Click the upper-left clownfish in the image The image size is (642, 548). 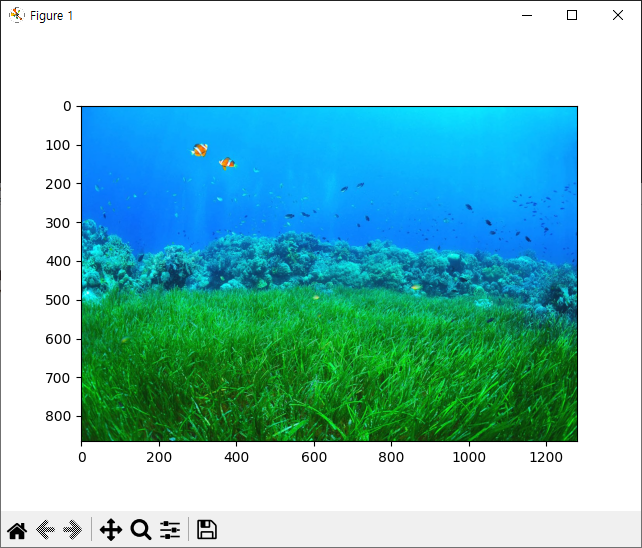coord(199,150)
